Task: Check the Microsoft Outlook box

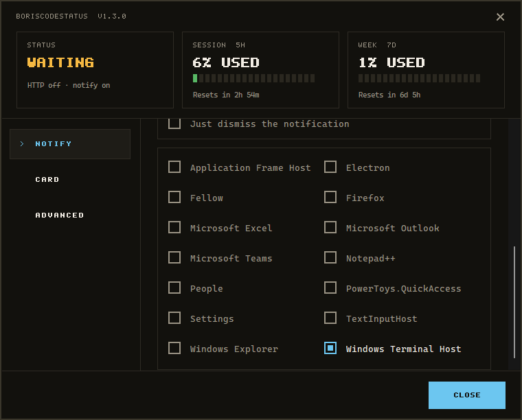Action: [x=330, y=227]
